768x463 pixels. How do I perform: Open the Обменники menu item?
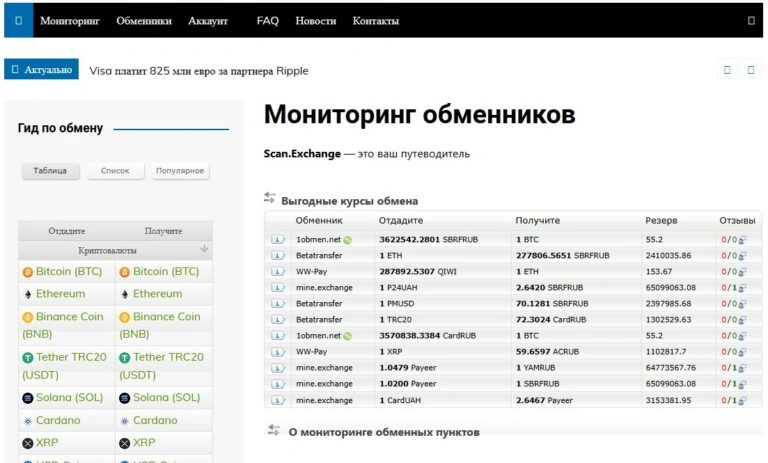click(x=144, y=21)
